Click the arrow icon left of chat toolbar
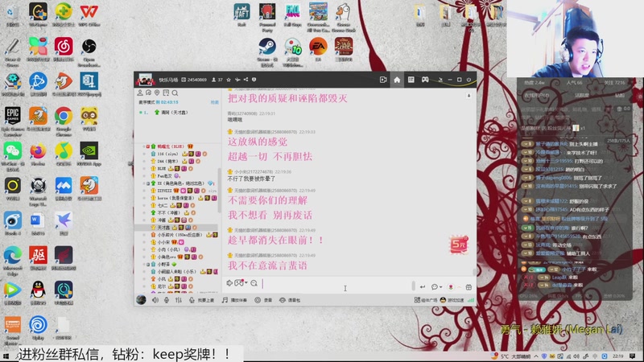 pyautogui.click(x=229, y=283)
